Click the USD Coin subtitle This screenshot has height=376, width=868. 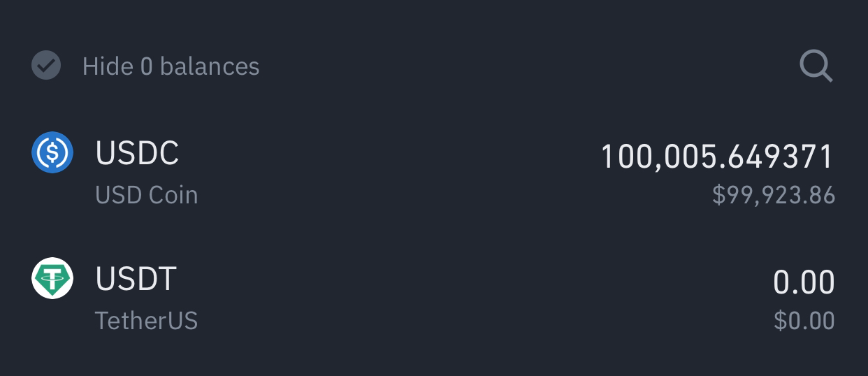pyautogui.click(x=147, y=194)
